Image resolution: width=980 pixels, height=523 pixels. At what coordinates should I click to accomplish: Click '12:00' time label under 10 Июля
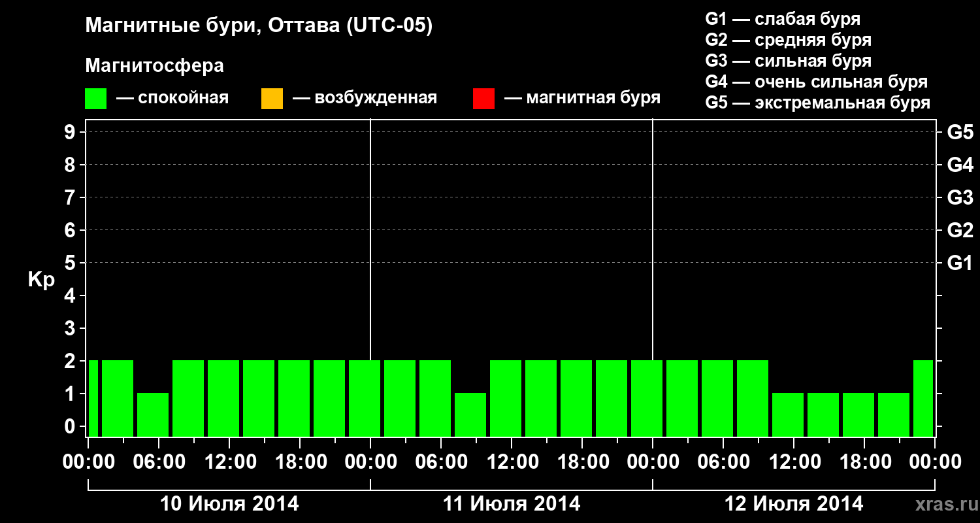click(229, 462)
